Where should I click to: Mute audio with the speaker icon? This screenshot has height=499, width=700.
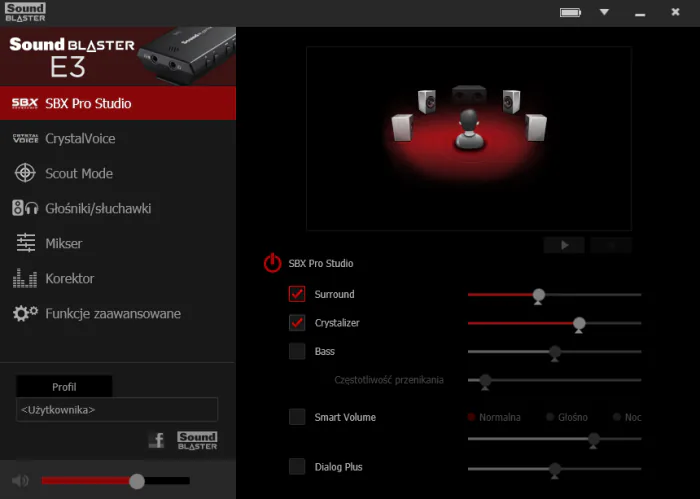(x=20, y=481)
